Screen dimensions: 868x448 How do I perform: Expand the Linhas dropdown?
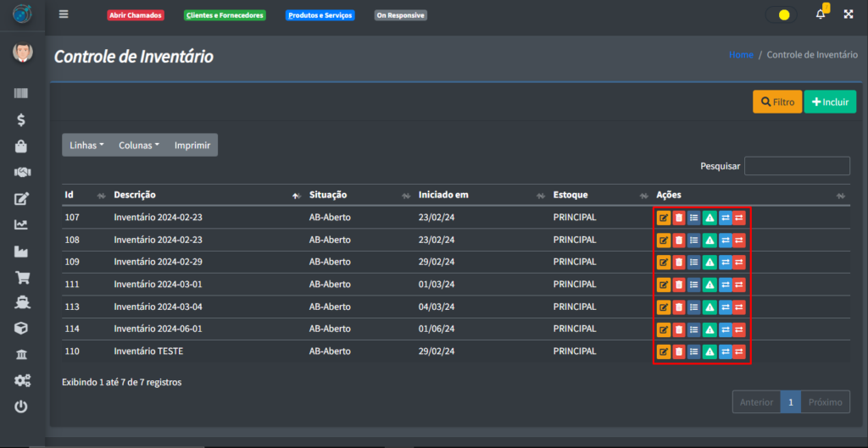coord(86,145)
